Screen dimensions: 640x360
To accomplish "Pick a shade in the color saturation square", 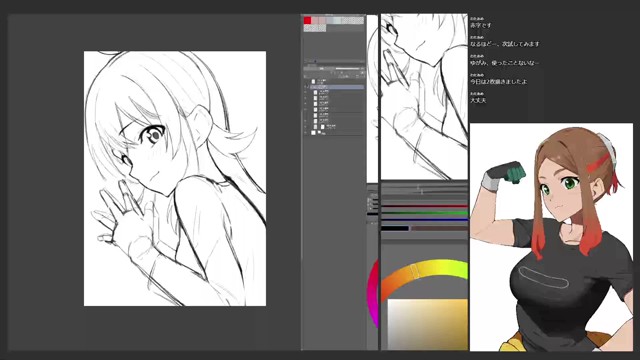I will tap(427, 324).
